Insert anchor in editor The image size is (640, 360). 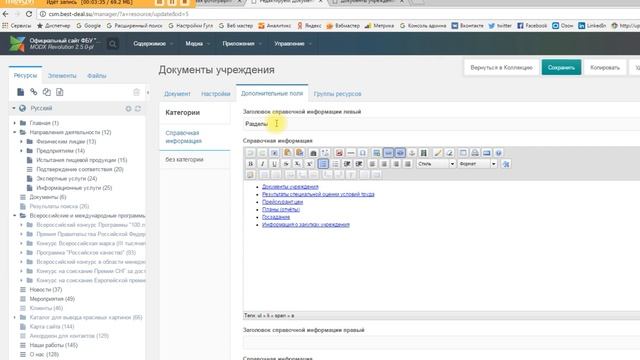tap(412, 153)
